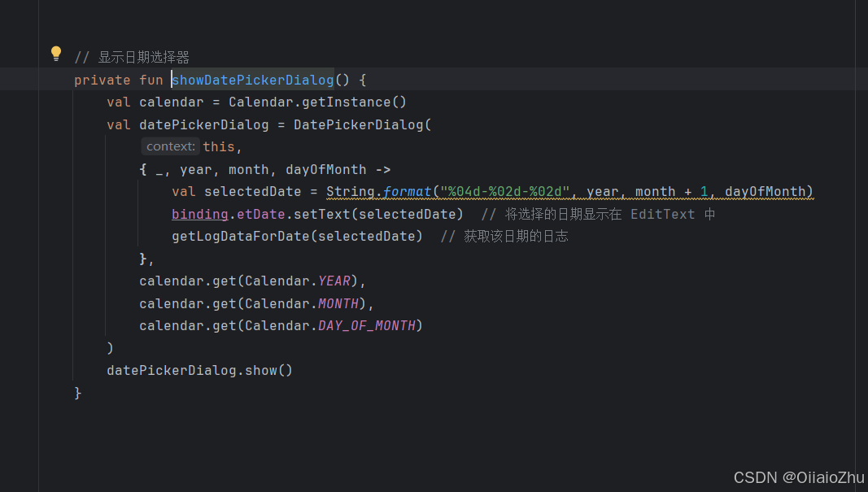Click the DatePickerDialog( constructor call
The image size is (868, 492).
click(x=363, y=125)
